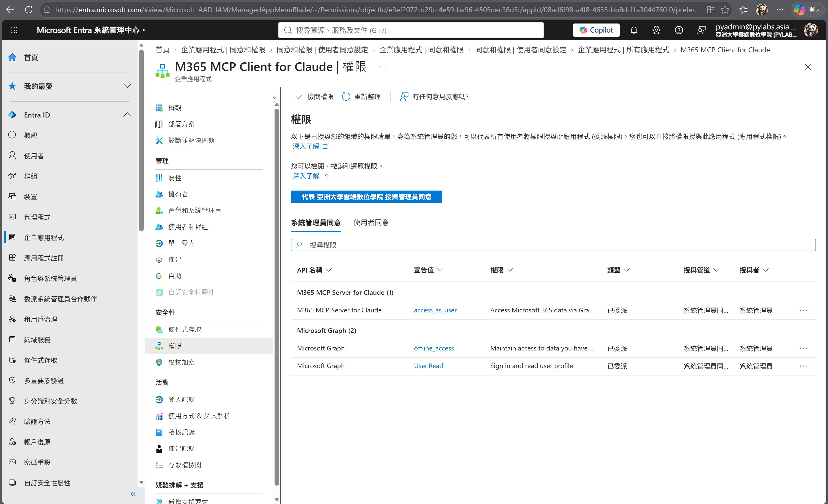Focus the 搜尋資源 global search field

click(411, 30)
